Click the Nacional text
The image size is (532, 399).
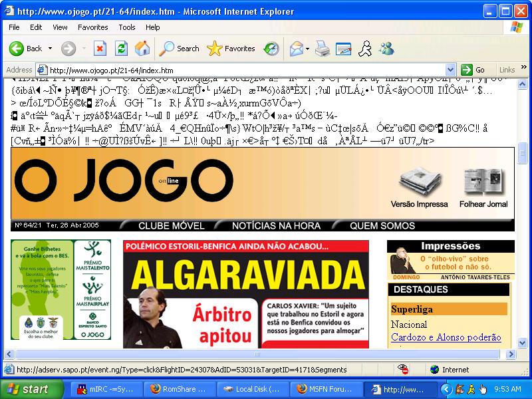(409, 325)
